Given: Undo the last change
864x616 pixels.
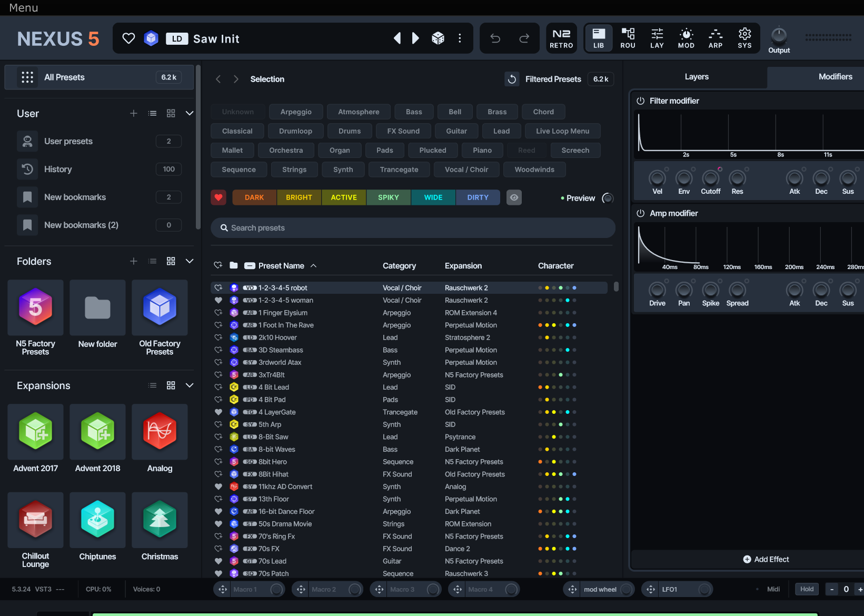Looking at the screenshot, I should click(x=495, y=38).
